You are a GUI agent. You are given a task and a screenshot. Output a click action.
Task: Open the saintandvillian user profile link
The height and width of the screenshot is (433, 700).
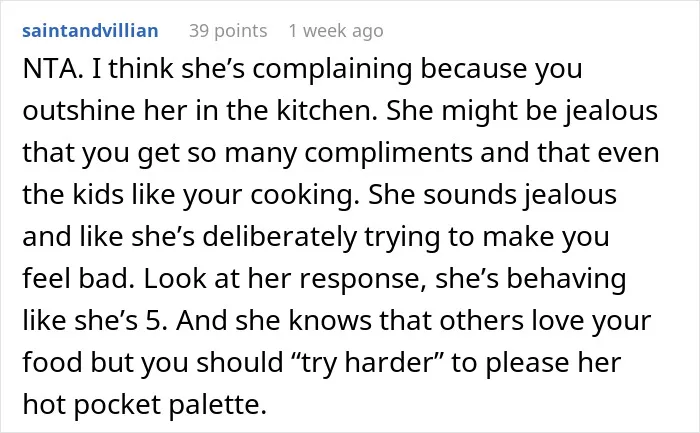coord(90,31)
